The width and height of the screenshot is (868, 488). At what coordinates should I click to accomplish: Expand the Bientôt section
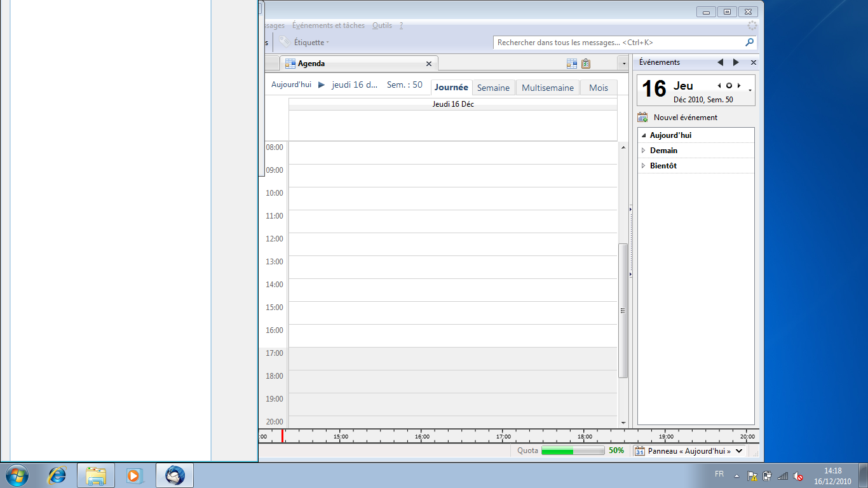(x=644, y=166)
